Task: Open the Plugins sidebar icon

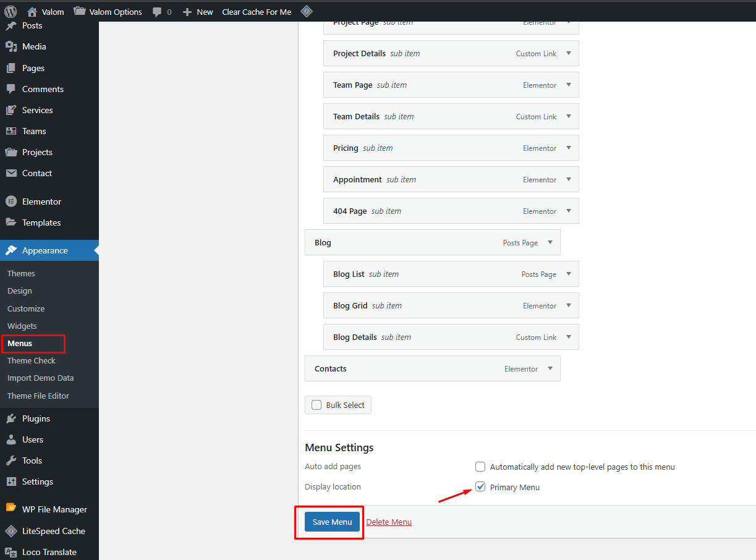Action: pos(11,418)
